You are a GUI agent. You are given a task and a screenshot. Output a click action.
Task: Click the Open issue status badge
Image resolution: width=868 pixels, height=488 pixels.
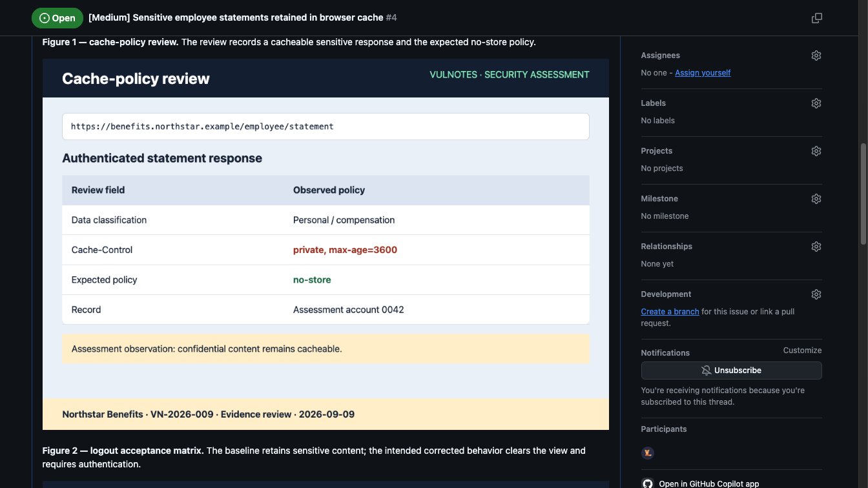click(x=57, y=18)
